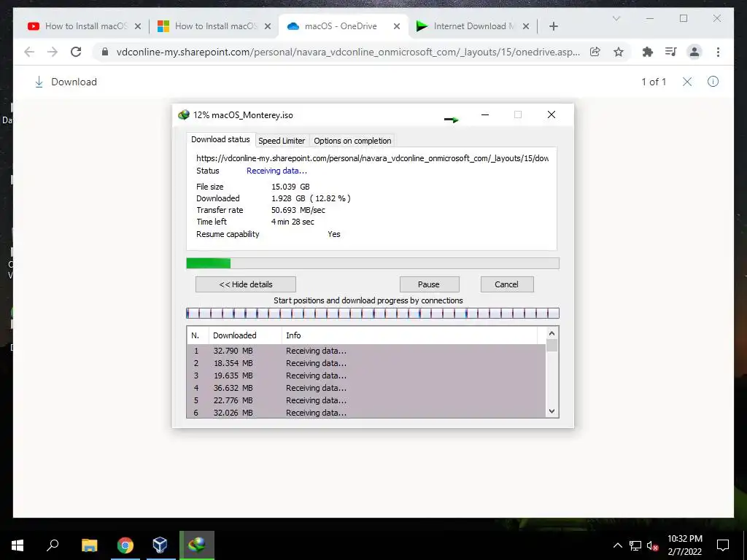
Task: Click the download URL text in the dialog
Action: tap(373, 158)
